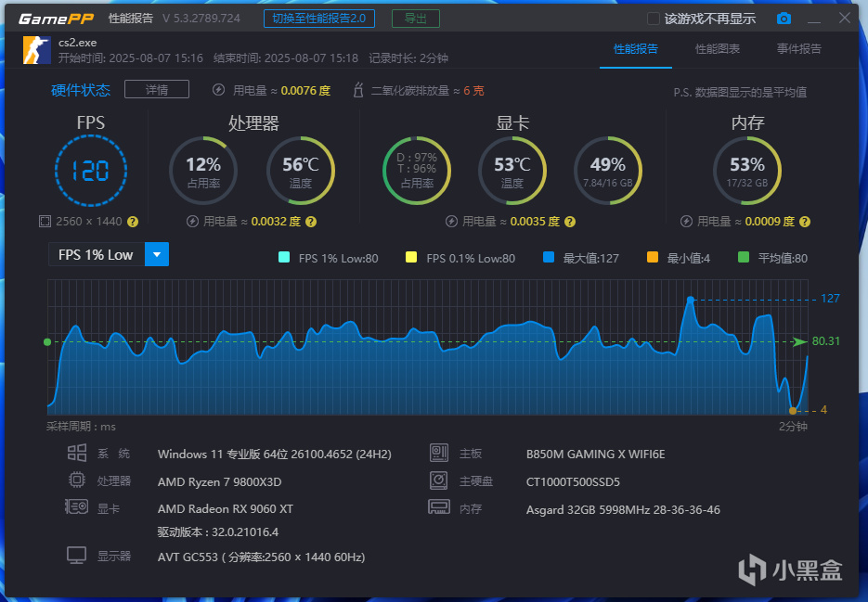
Task: Open 详情 hardware details button
Action: (157, 90)
